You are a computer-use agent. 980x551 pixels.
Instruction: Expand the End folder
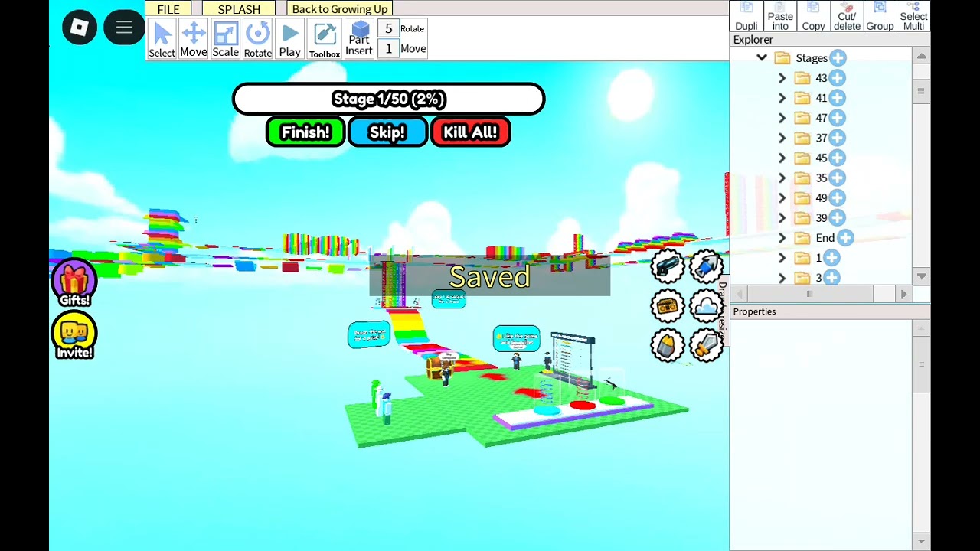click(782, 238)
